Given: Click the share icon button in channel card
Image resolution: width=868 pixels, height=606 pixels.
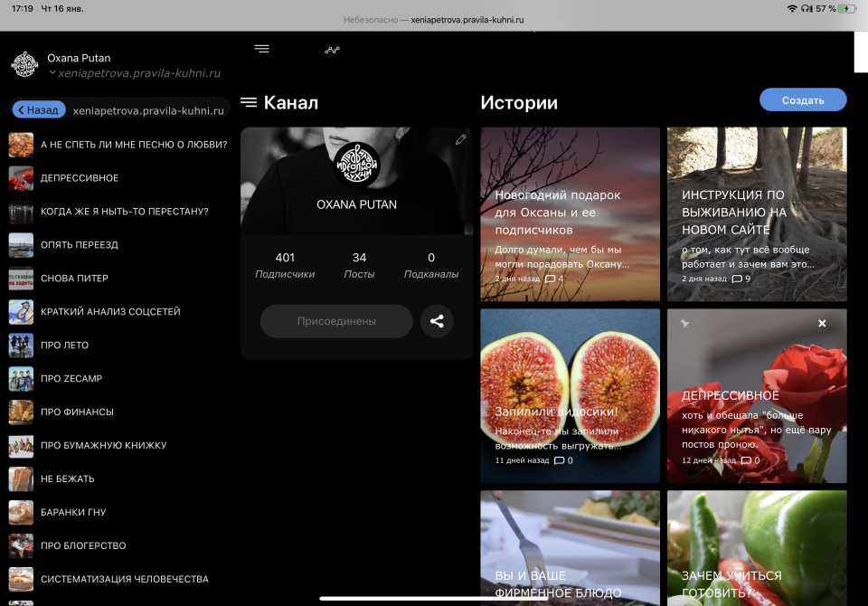Looking at the screenshot, I should tap(437, 321).
